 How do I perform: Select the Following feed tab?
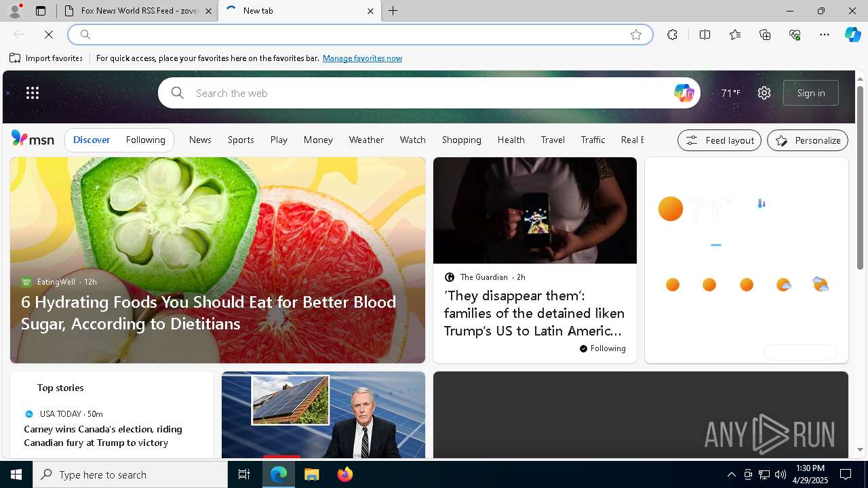click(146, 140)
